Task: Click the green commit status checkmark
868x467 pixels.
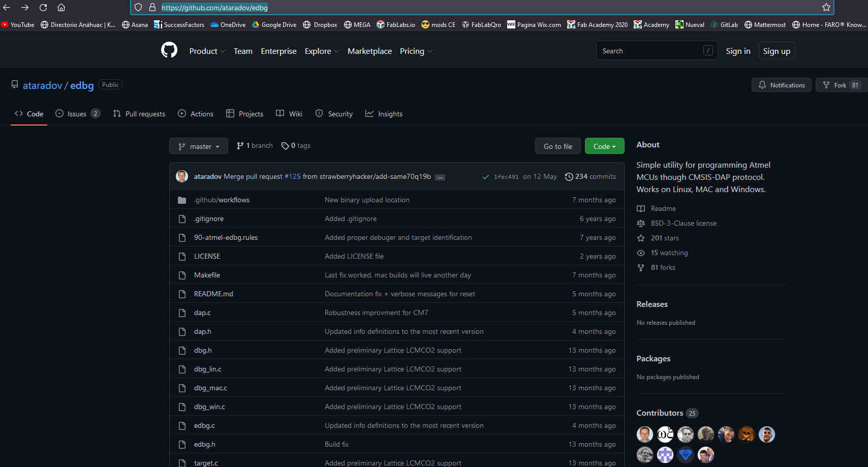Action: point(486,177)
